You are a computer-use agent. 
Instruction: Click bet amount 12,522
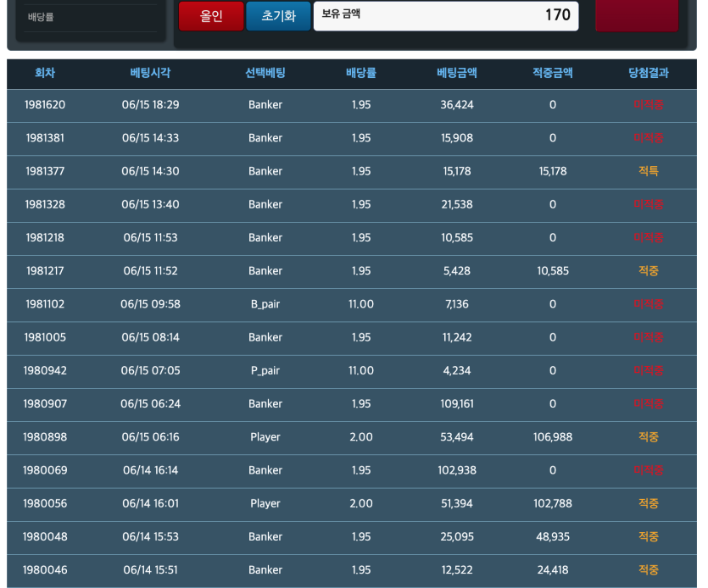[457, 570]
